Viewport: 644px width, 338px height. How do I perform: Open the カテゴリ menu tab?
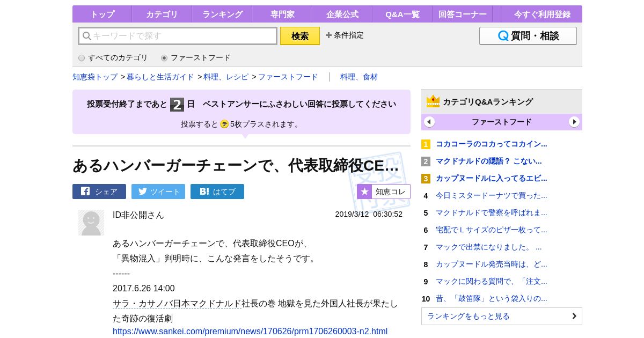point(162,14)
